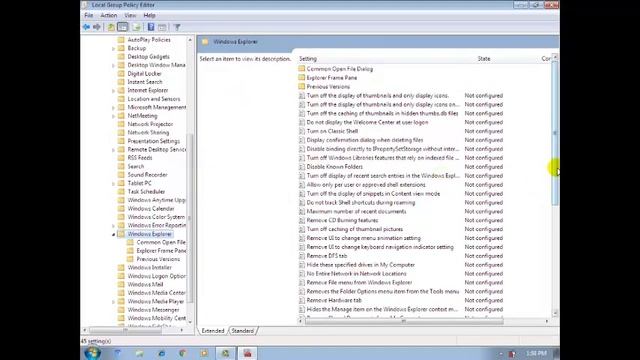
Task: Go back using the blue Back arrow
Action: click(86, 27)
